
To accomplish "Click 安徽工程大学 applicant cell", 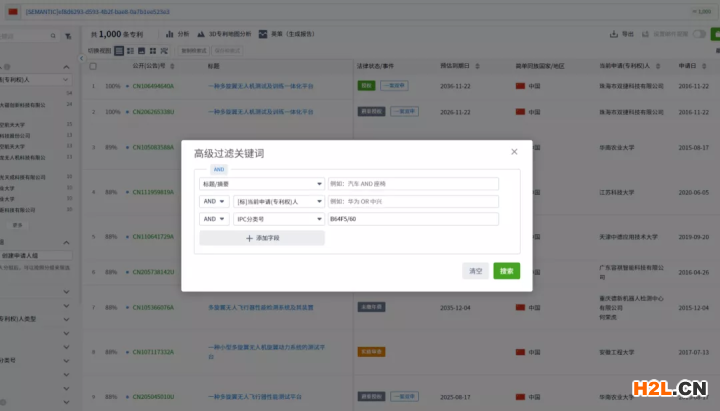I will 617,352.
